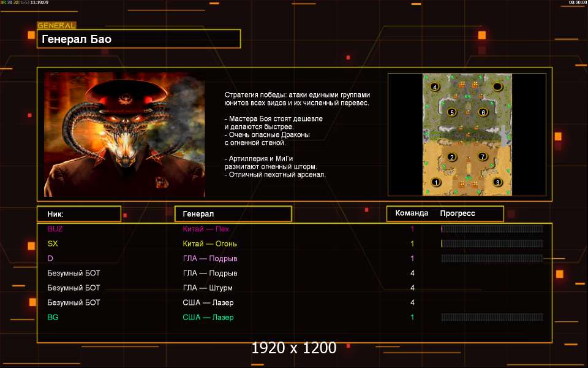Select start position 1 on the minimap
This screenshot has height=368, width=588.
click(x=435, y=182)
